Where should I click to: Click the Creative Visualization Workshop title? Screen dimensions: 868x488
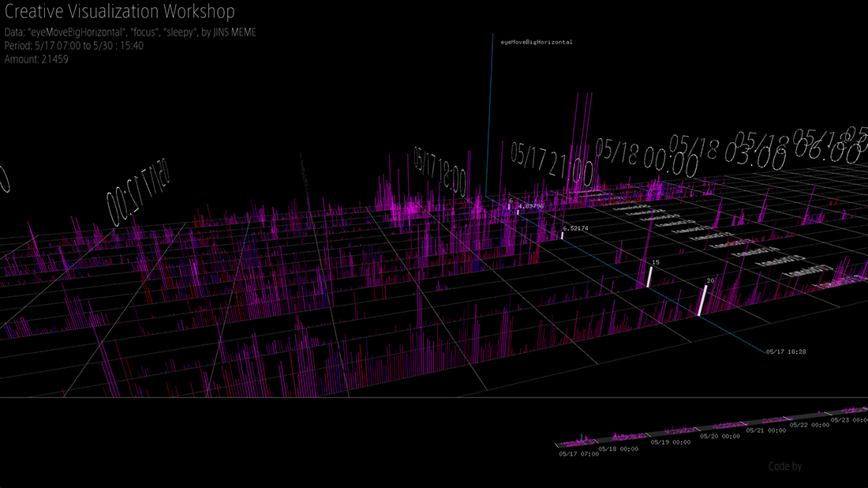point(120,11)
